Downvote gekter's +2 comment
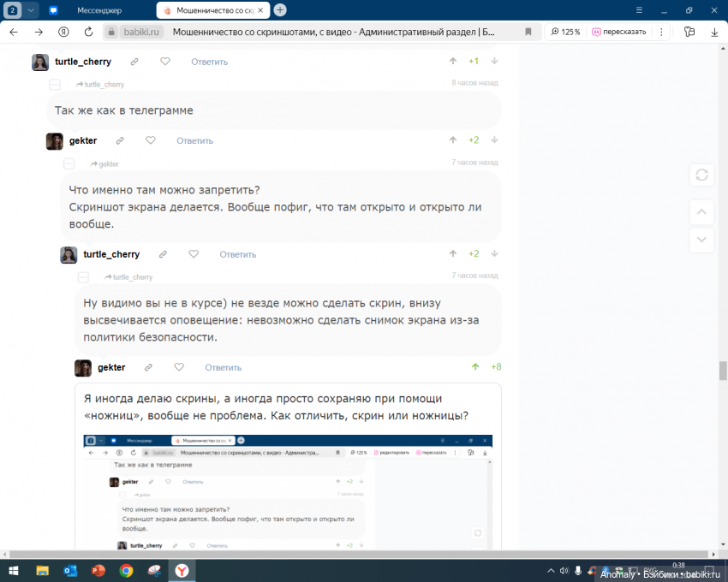This screenshot has width=728, height=582. click(494, 140)
